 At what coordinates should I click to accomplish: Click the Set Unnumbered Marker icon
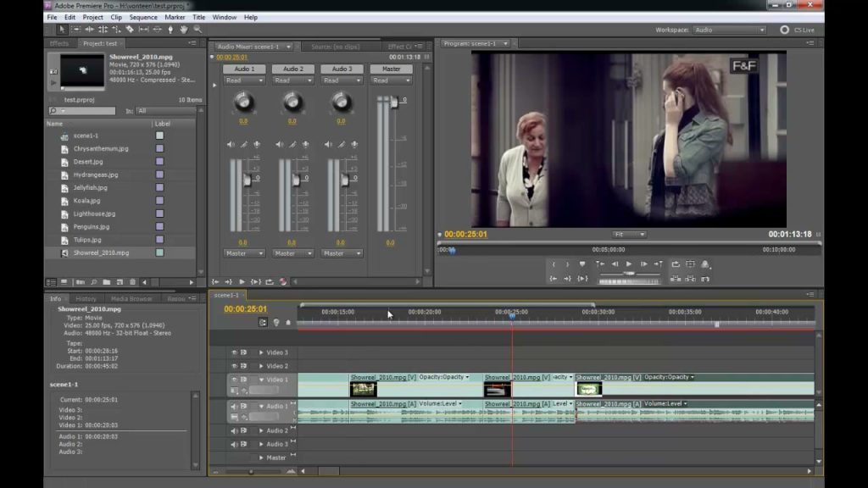pos(582,264)
